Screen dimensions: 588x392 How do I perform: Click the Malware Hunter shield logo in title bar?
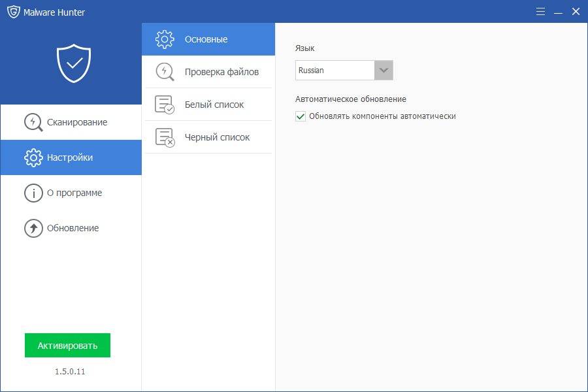pos(14,12)
